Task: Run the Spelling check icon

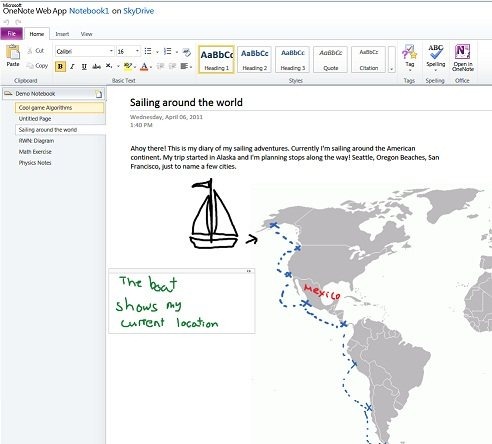Action: (x=436, y=56)
